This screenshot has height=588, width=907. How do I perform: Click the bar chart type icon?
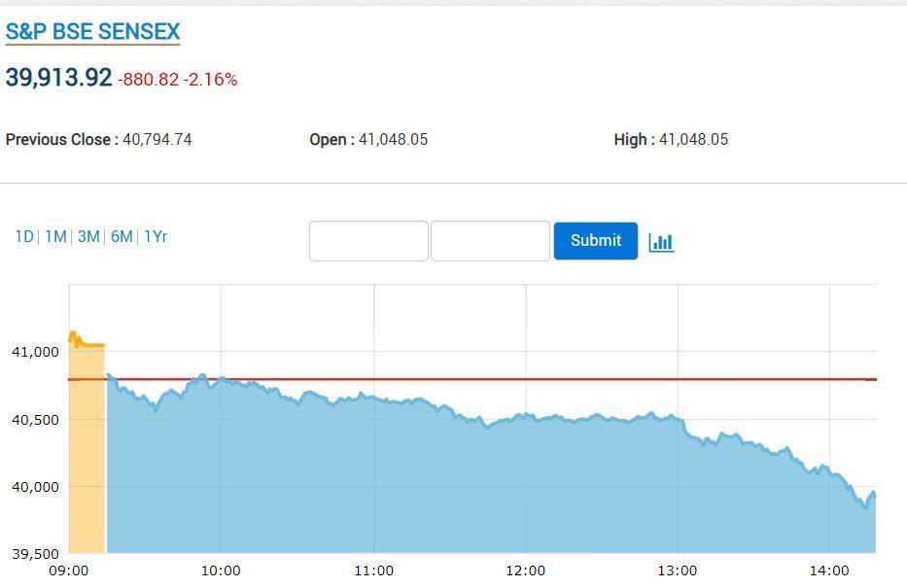coord(661,241)
